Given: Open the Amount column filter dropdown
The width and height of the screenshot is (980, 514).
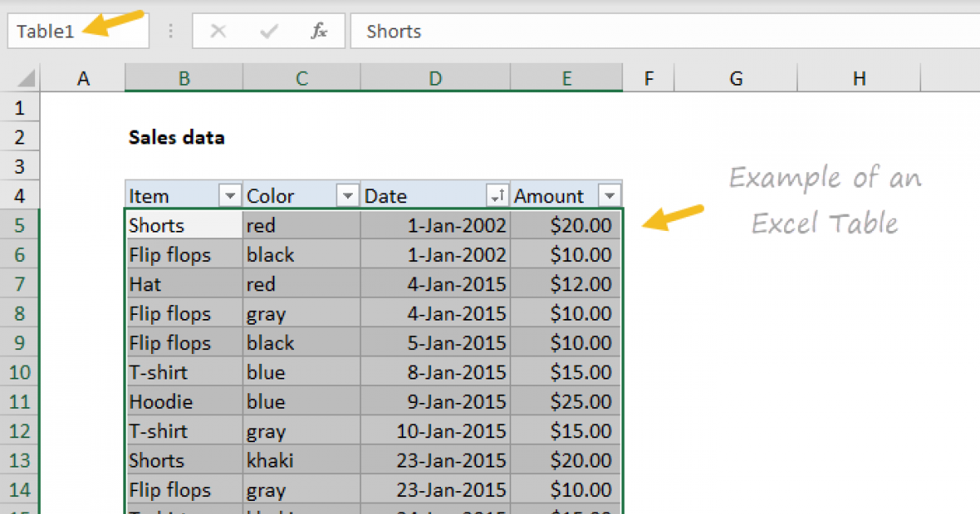Looking at the screenshot, I should coord(610,195).
